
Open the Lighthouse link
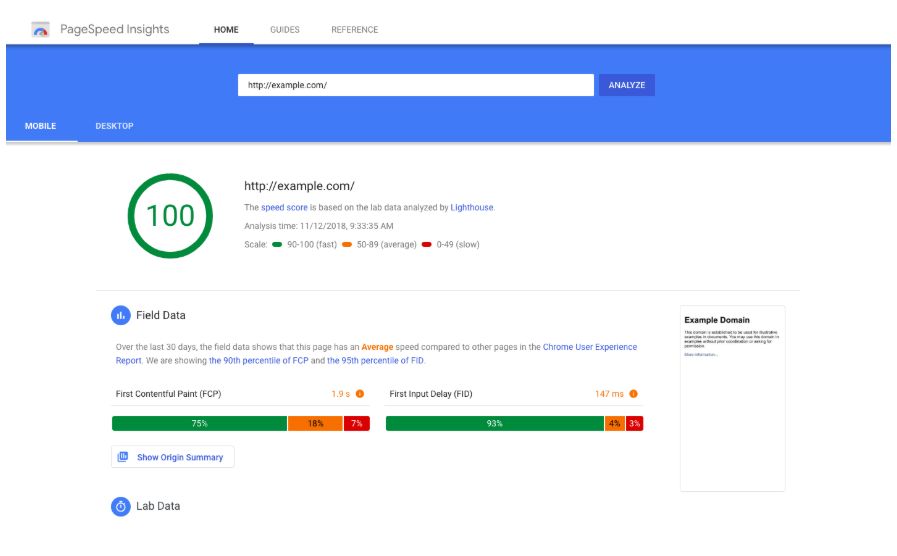coord(472,208)
